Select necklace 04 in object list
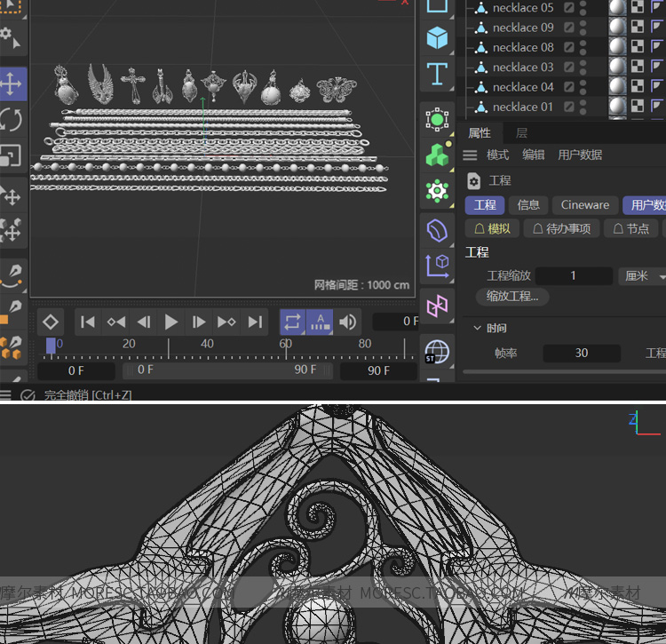 point(523,87)
